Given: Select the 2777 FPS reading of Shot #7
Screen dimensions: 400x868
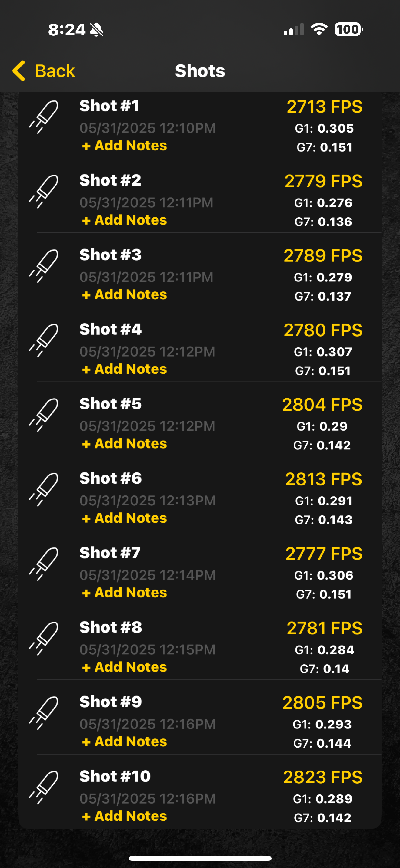Looking at the screenshot, I should [x=324, y=553].
